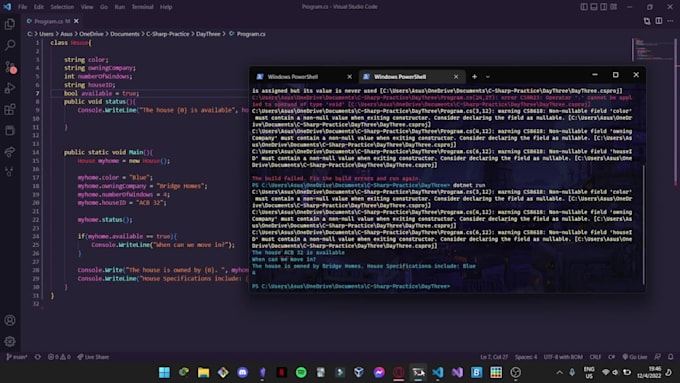The height and width of the screenshot is (383, 680).
Task: Toggle primary sidebar layout icon in title bar
Action: pos(584,7)
